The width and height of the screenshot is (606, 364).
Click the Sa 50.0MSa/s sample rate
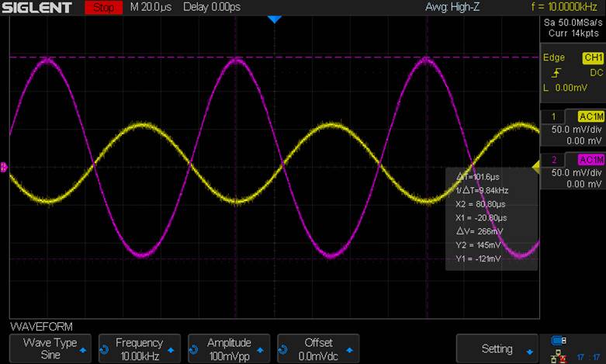click(573, 23)
